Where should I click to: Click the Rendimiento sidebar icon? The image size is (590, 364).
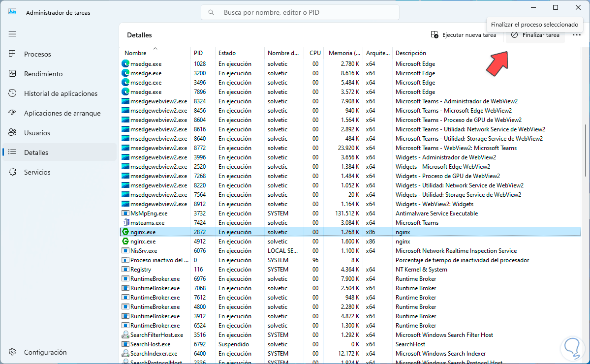point(12,73)
